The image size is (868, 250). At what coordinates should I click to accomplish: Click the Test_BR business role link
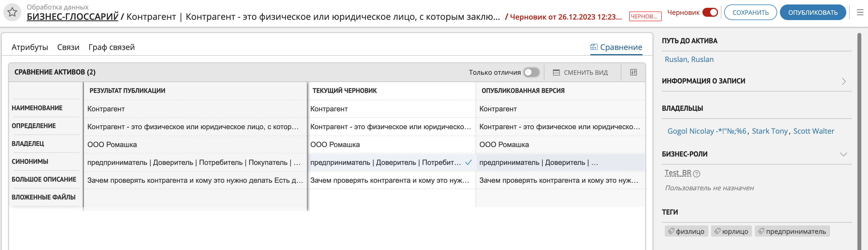[678, 173]
